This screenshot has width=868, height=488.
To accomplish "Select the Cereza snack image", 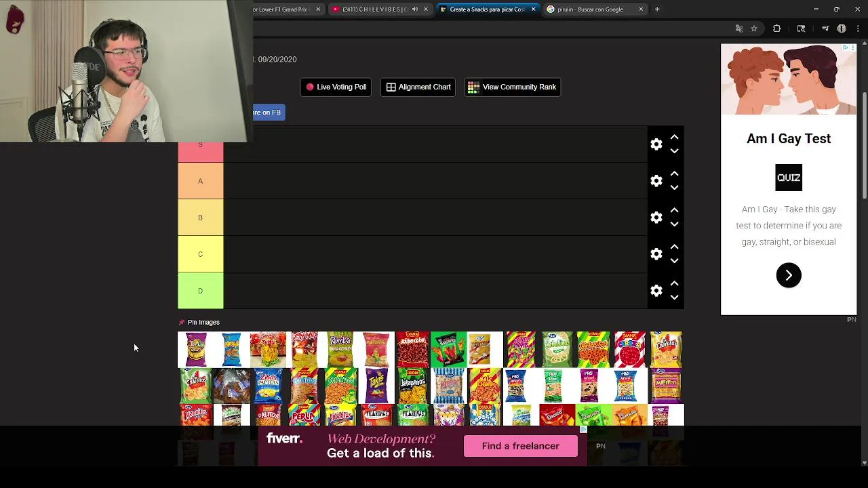I will click(629, 349).
